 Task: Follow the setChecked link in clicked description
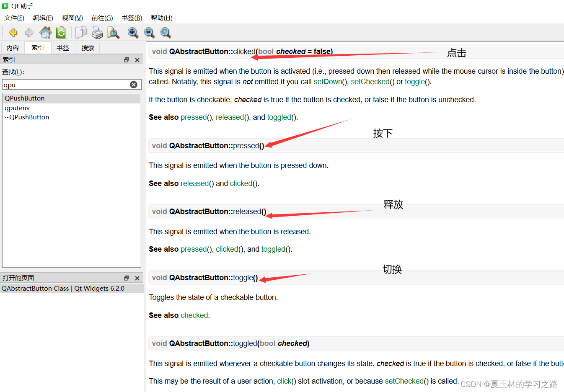point(370,82)
